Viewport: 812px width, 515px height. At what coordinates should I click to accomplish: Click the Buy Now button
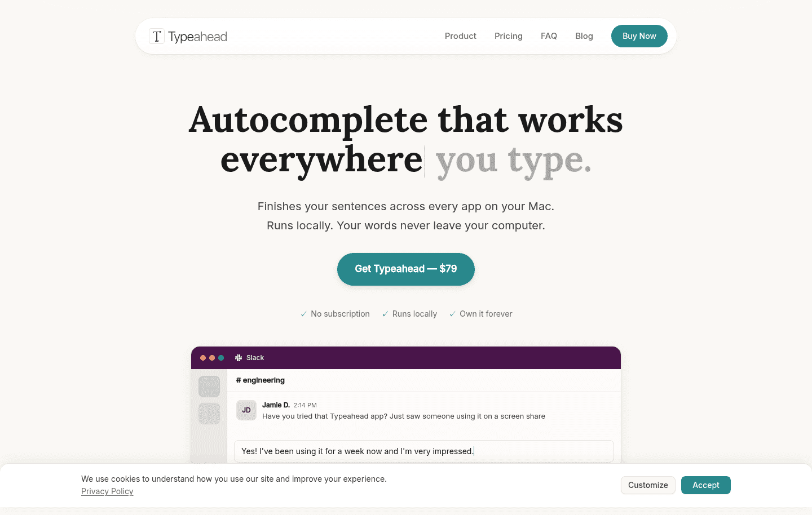pos(639,36)
